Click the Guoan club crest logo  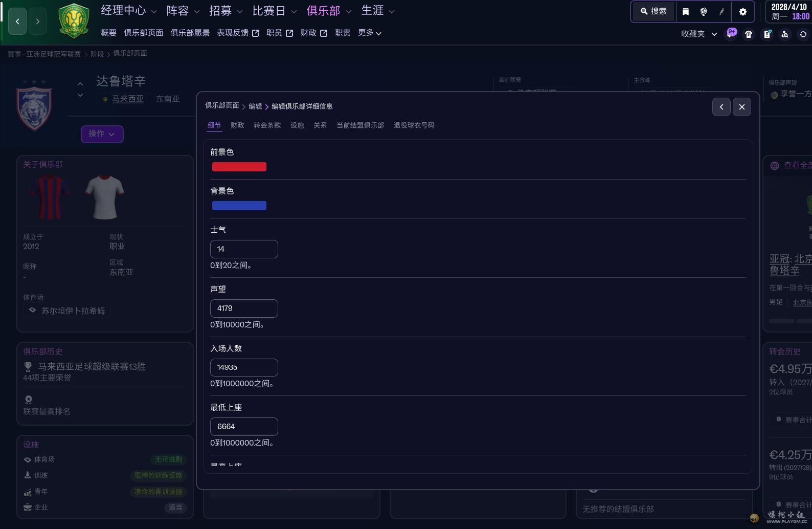74,21
